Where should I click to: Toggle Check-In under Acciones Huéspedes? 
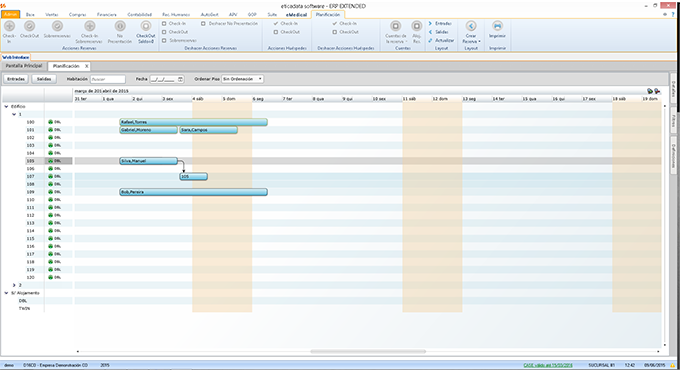(x=276, y=23)
